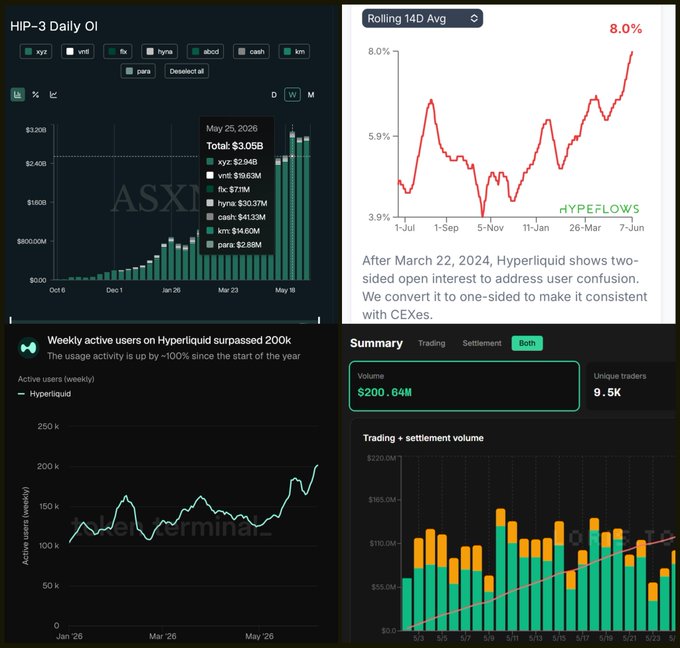680x648 pixels.
Task: Click the 'cash: $41.33M' tooltip row
Action: pyautogui.click(x=236, y=217)
